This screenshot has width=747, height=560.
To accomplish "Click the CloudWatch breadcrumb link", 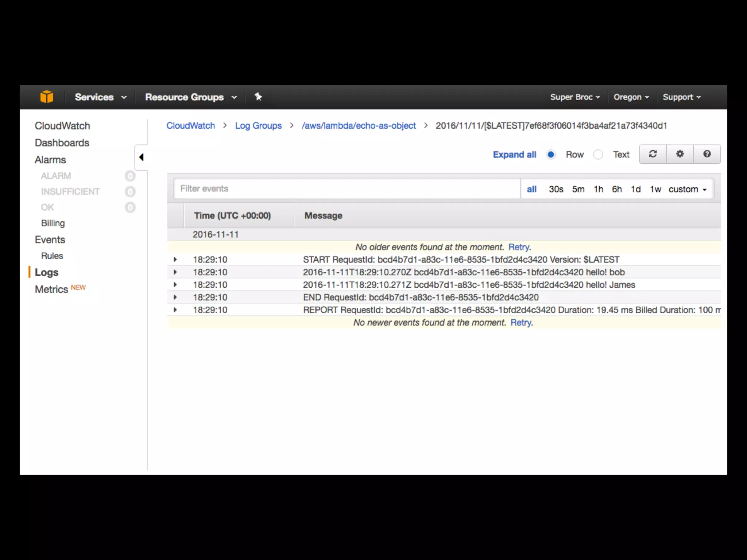I will pyautogui.click(x=191, y=126).
